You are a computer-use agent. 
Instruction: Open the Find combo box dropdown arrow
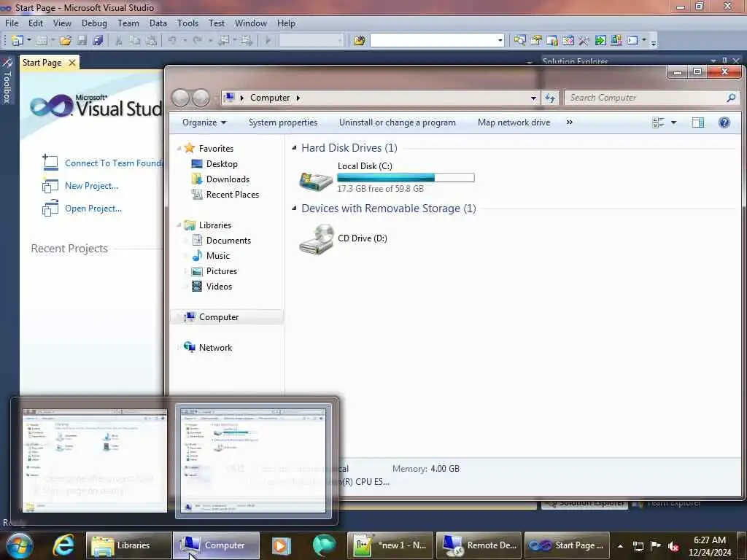[500, 41]
